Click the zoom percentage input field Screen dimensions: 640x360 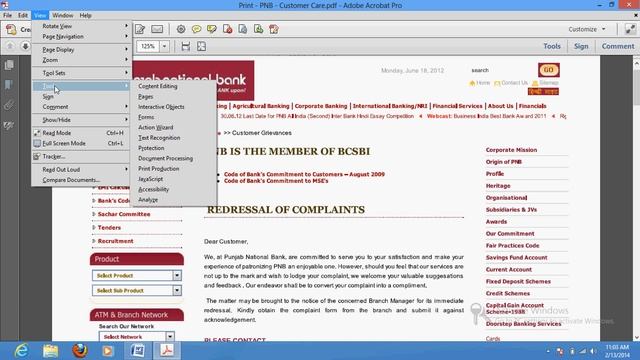coord(148,46)
